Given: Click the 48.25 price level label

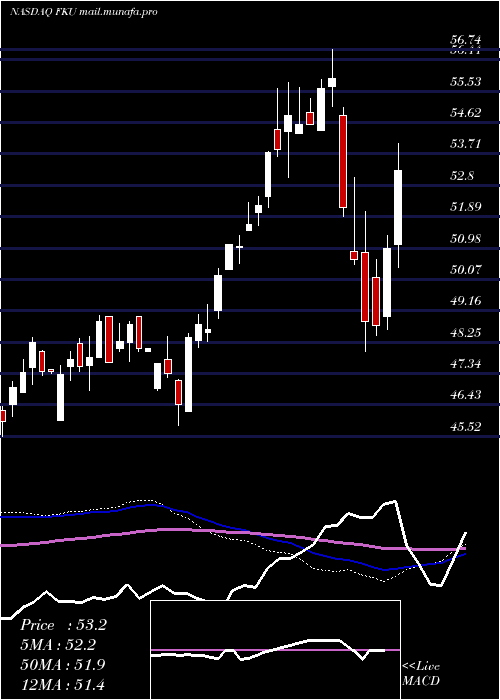Looking at the screenshot, I should 466,333.
